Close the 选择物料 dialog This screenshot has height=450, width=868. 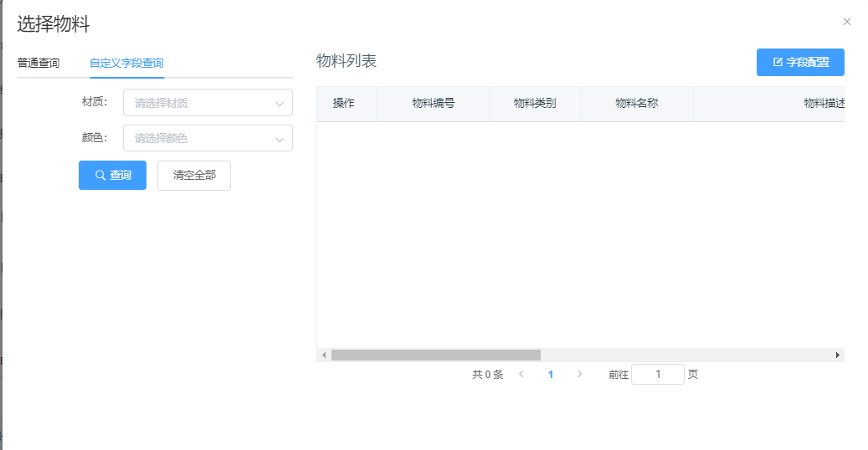pyautogui.click(x=847, y=22)
